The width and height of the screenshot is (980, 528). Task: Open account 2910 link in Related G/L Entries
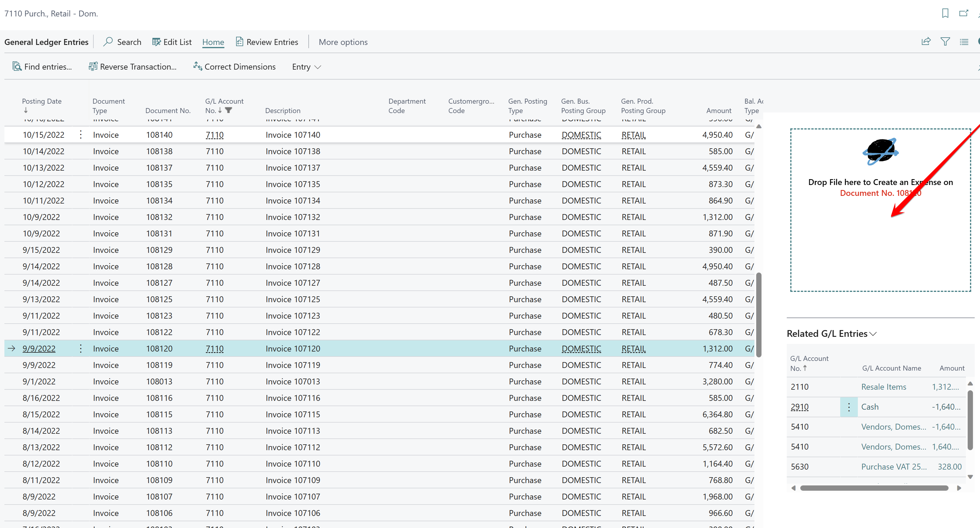(799, 407)
